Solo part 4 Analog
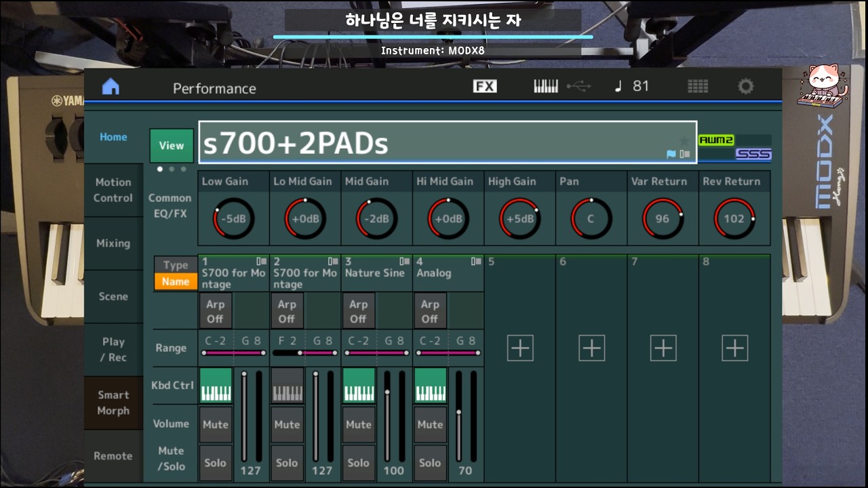Image resolution: width=868 pixels, height=488 pixels. coord(430,463)
